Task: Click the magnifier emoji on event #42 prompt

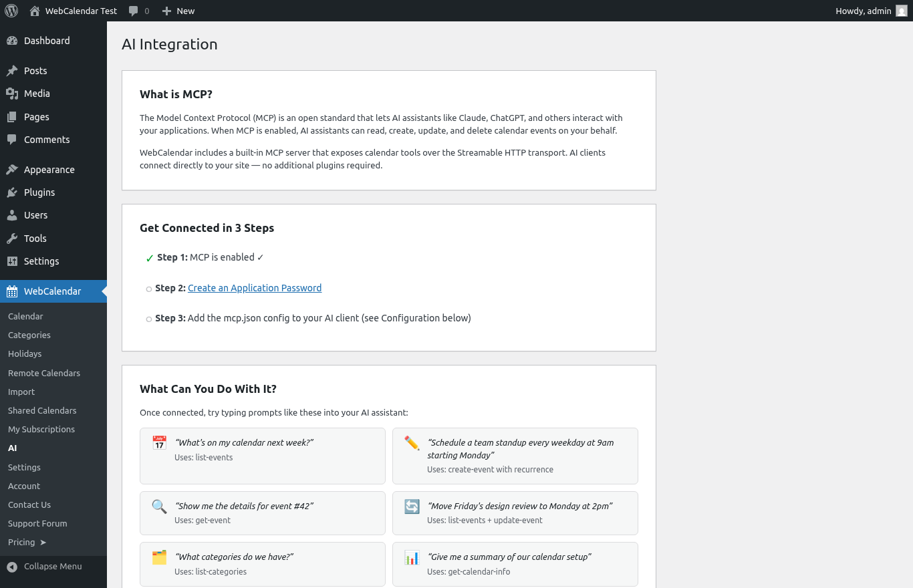Action: (159, 506)
